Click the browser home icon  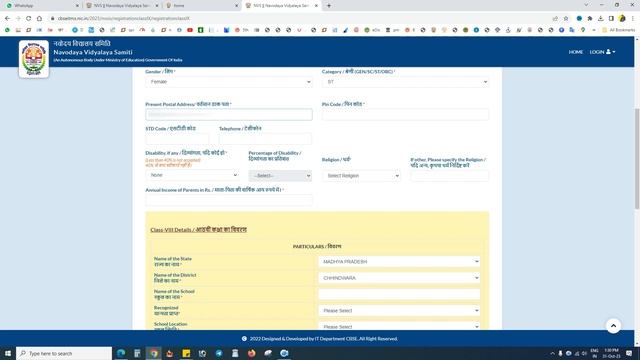click(x=39, y=18)
